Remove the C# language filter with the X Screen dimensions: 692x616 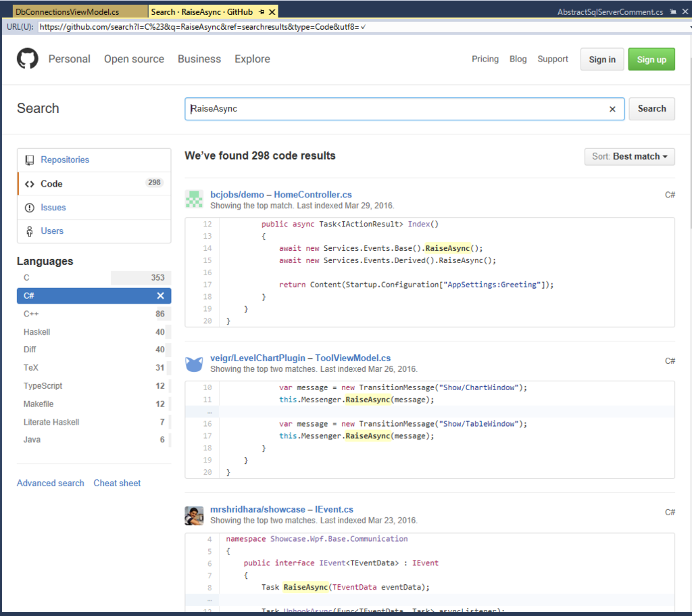[x=161, y=296]
